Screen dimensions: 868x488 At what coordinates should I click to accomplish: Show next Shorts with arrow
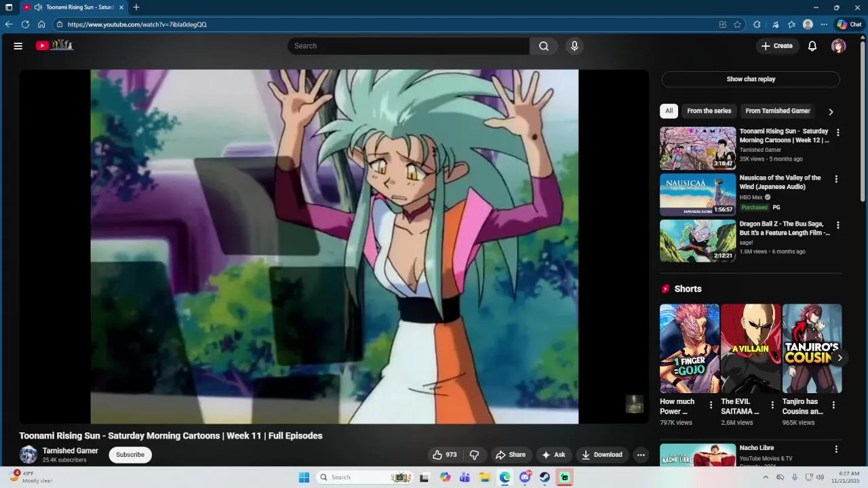coord(840,358)
